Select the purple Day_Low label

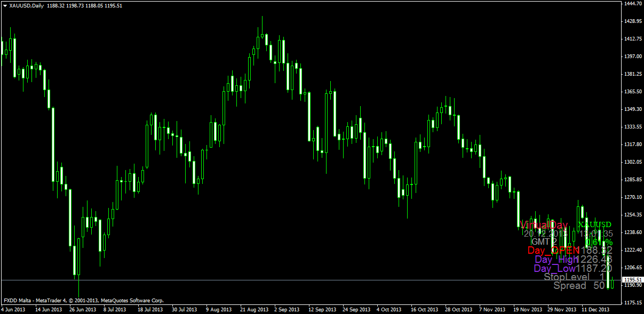[554, 268]
